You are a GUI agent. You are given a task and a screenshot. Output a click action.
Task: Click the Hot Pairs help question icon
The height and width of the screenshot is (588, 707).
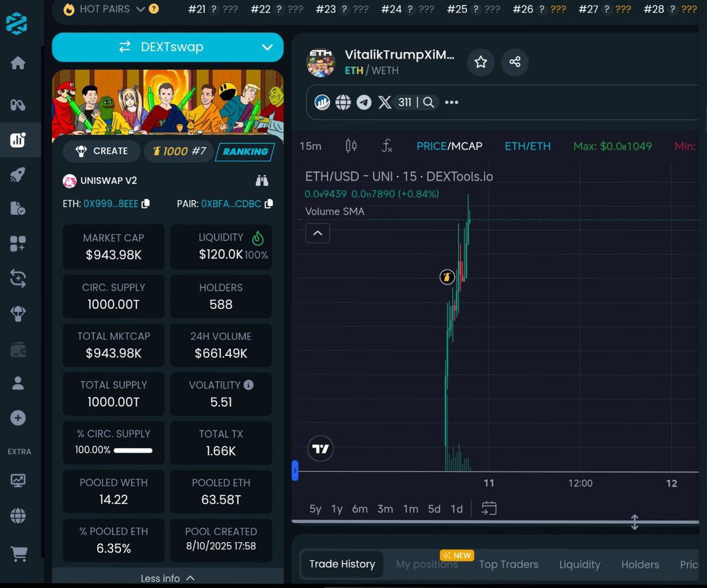click(154, 9)
